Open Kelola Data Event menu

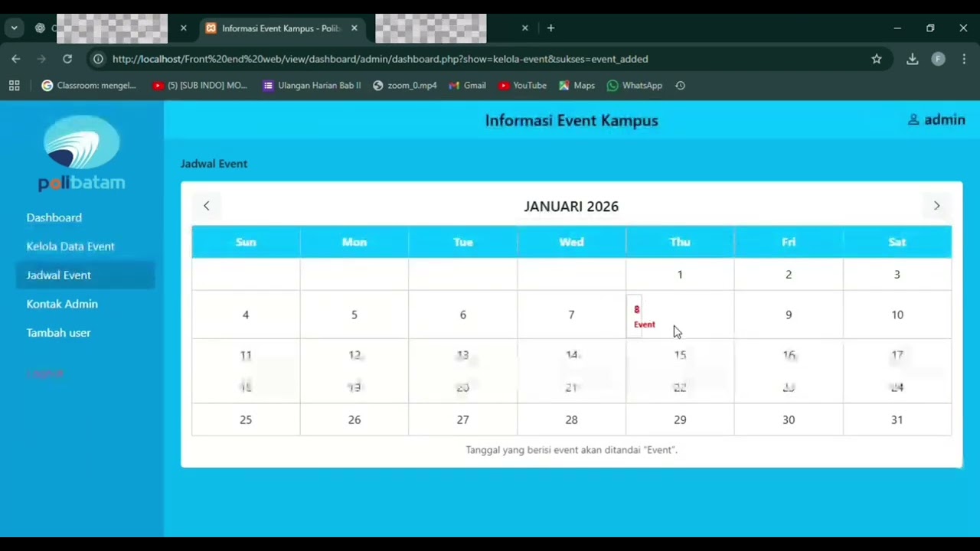[x=70, y=246]
